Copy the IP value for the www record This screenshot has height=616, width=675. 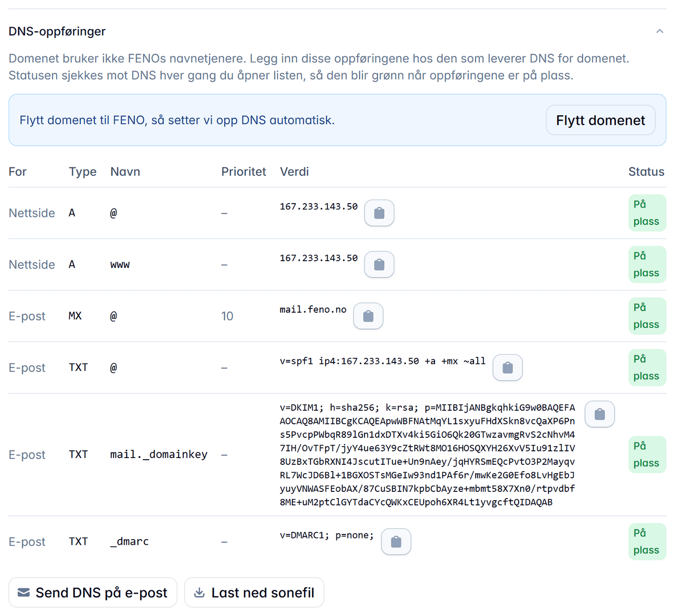pos(379,264)
